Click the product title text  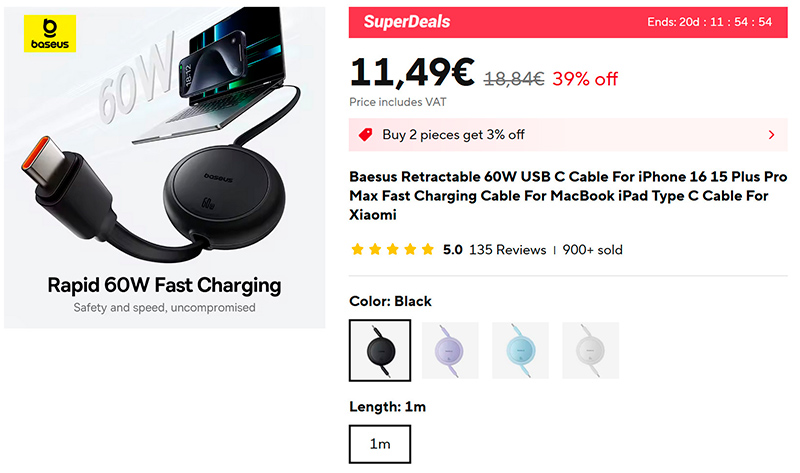point(567,194)
